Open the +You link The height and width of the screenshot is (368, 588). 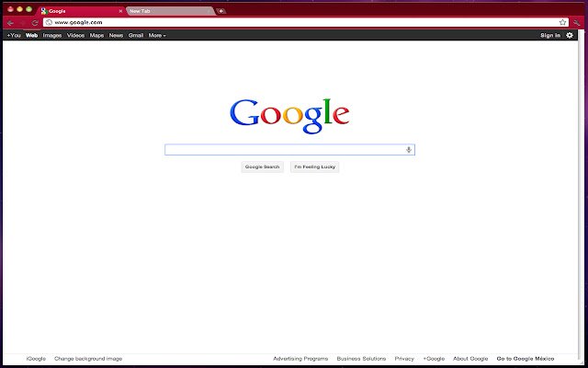(14, 35)
